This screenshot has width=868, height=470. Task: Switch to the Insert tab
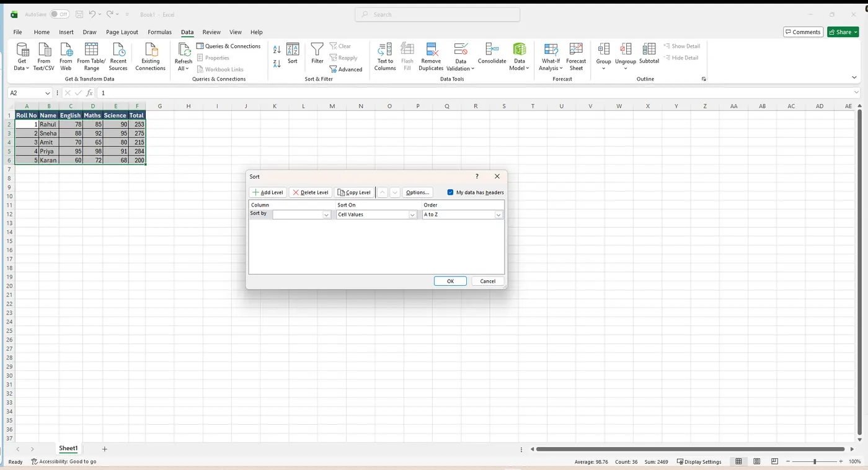tap(66, 32)
